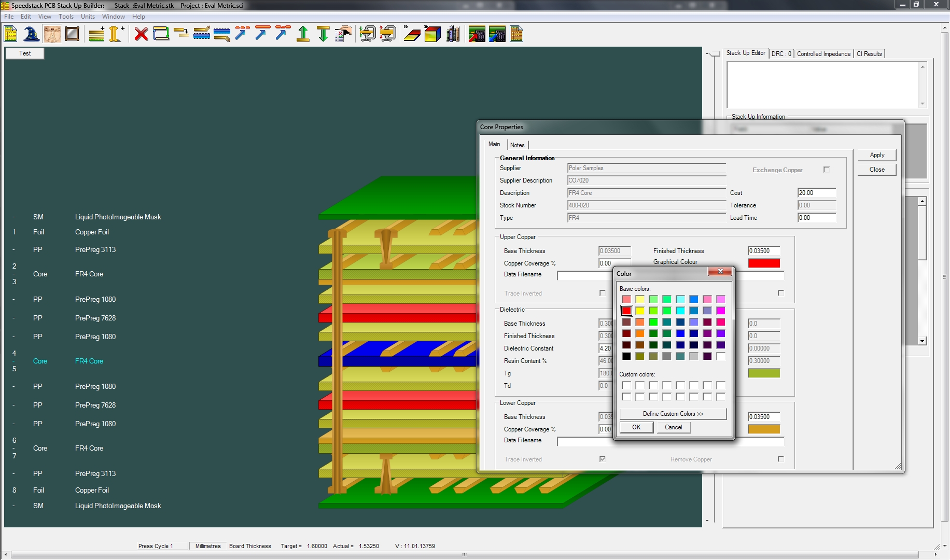950x560 pixels.
Task: Switch to the Controlled Impedance tab
Action: coord(823,54)
